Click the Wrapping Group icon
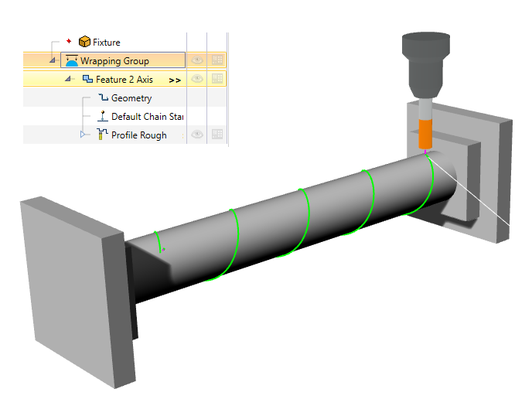Screen dimensions: 532x406 tap(72, 61)
